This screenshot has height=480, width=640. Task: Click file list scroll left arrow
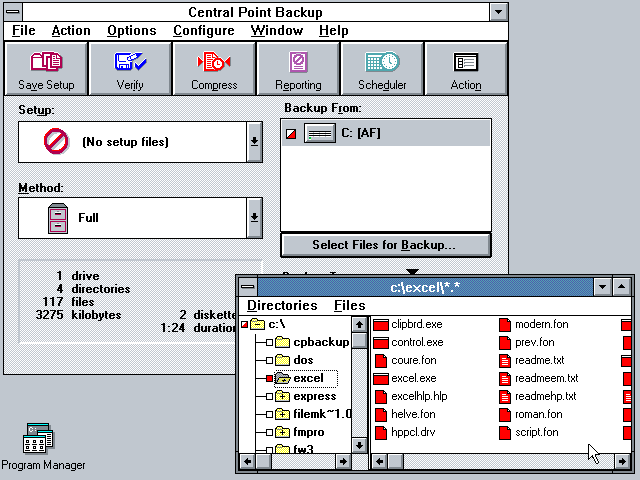(380, 462)
